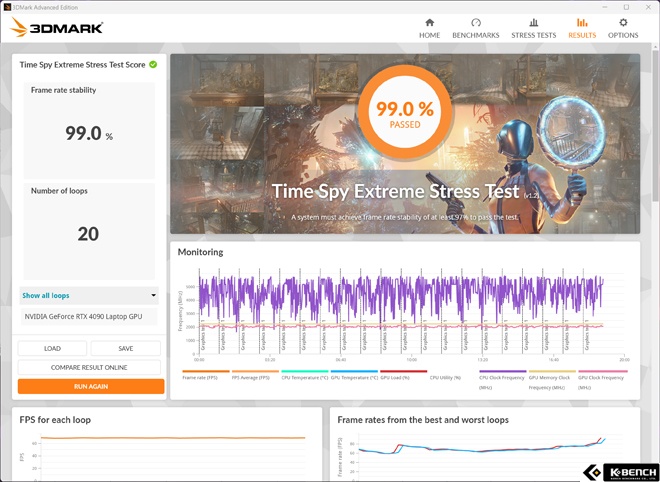Click the green passed checkmark icon

(153, 64)
